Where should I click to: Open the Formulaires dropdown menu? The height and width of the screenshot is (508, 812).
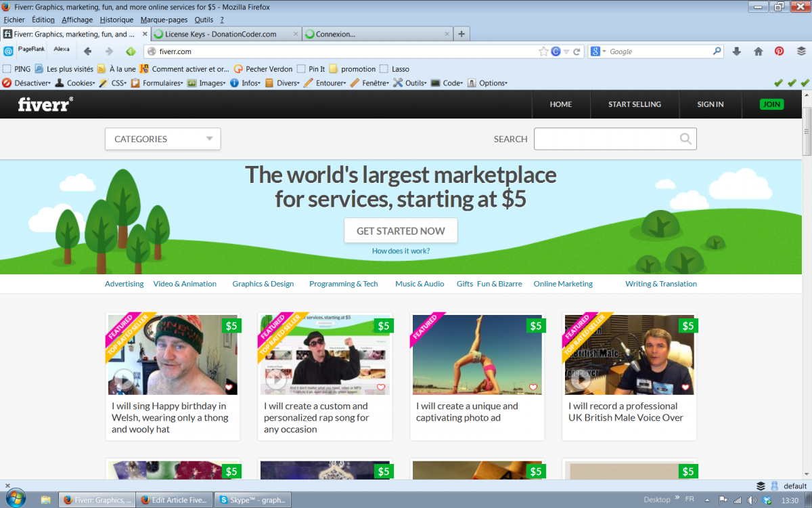(158, 83)
